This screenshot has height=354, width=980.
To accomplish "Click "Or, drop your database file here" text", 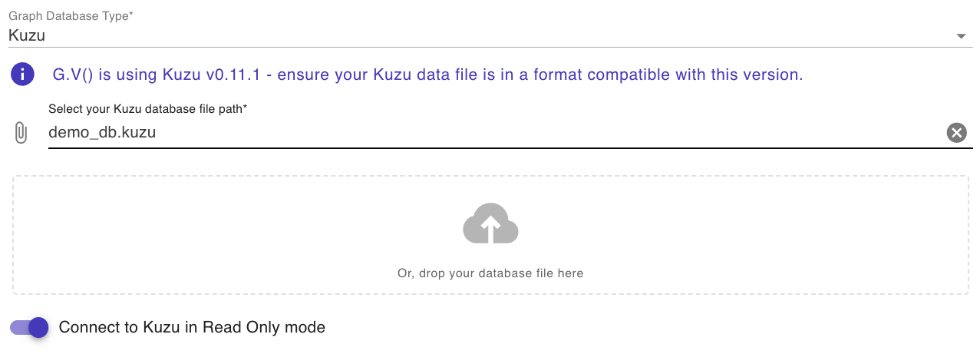I will point(490,273).
